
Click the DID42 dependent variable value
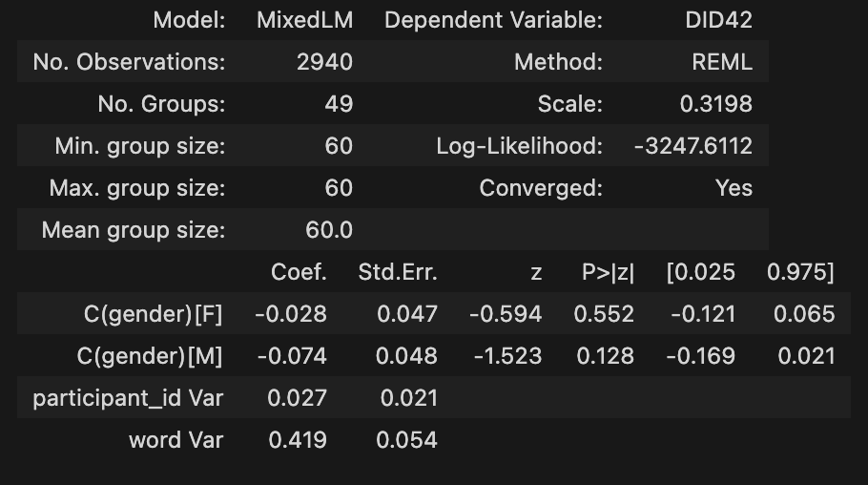coord(718,20)
